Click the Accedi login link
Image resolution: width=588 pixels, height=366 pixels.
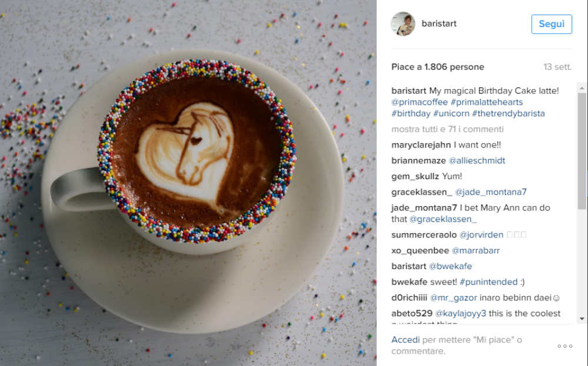click(405, 340)
